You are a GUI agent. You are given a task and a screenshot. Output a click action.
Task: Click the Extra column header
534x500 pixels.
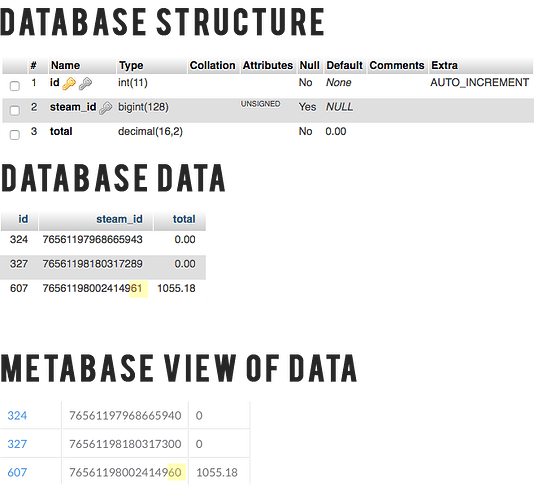tap(444, 65)
